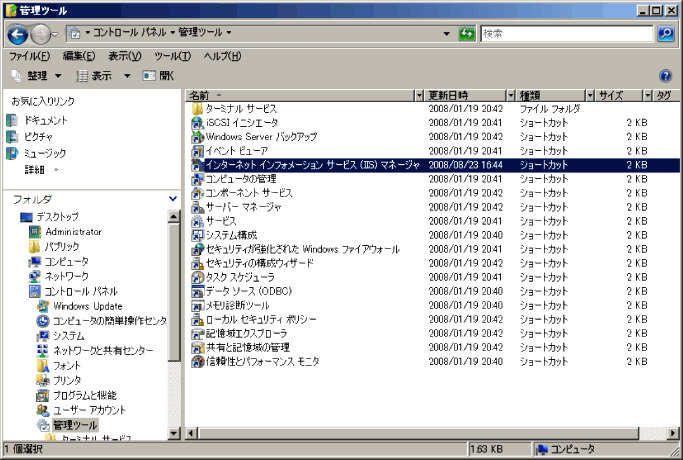This screenshot has height=460, width=683.
Task: Open the recent pages dropdown arrow
Action: (55, 34)
